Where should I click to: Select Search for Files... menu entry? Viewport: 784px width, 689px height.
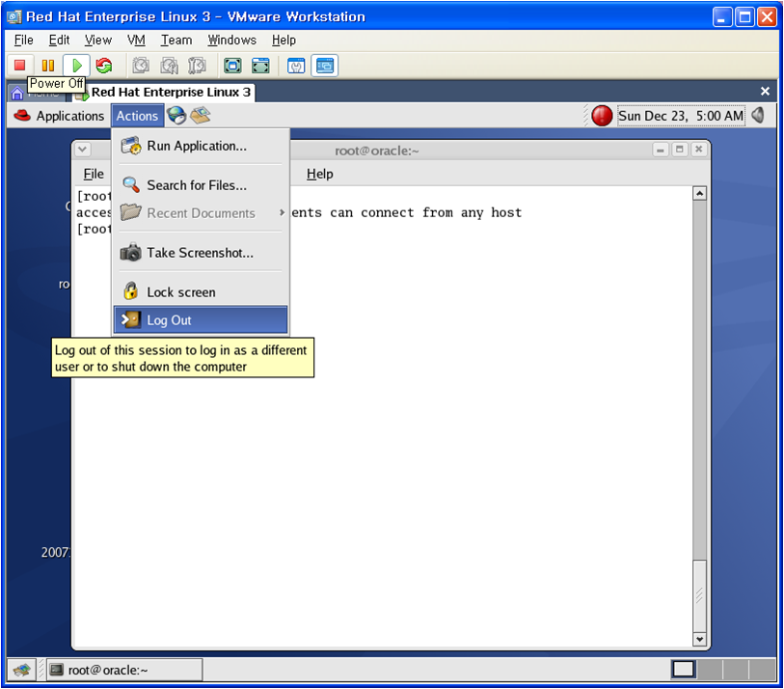click(x=201, y=185)
